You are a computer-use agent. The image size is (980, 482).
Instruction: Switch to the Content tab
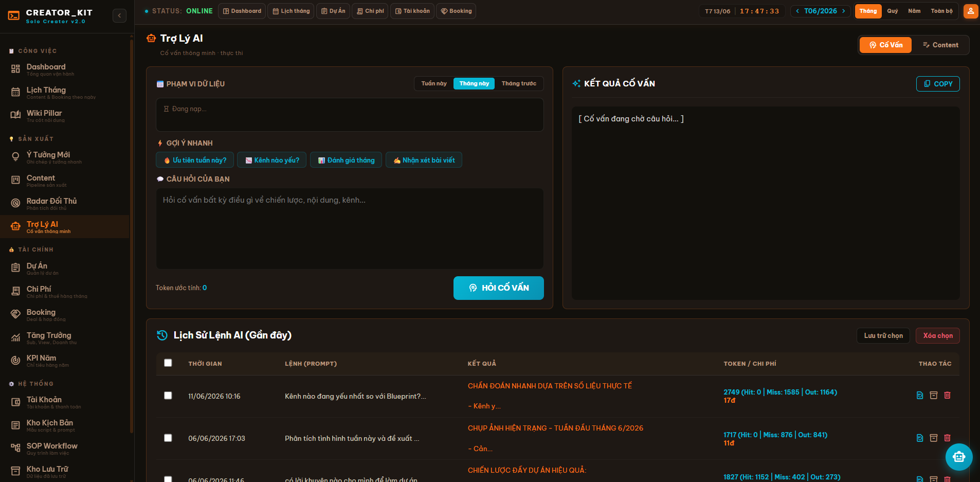(940, 45)
